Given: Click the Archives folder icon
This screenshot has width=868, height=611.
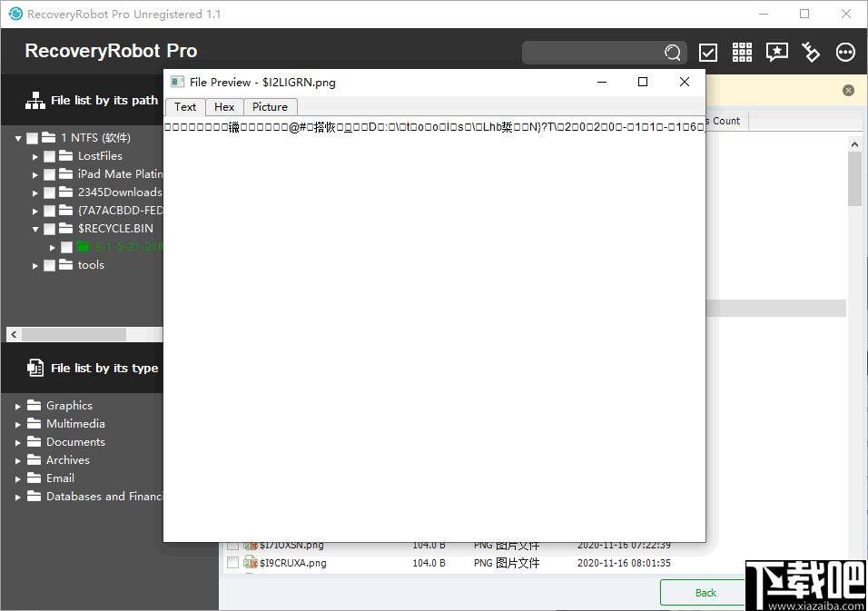Looking at the screenshot, I should tap(35, 459).
